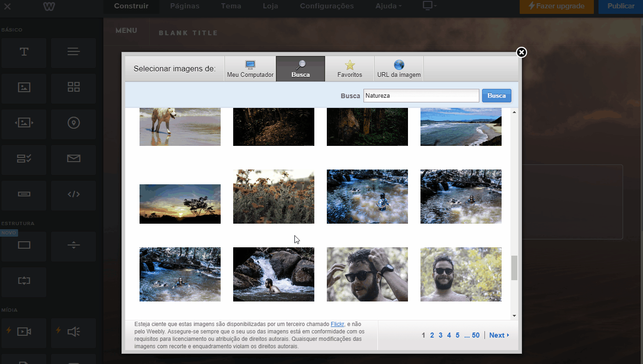Viewport: 643px width, 364px height.
Task: Go to results page 3
Action: click(x=440, y=335)
